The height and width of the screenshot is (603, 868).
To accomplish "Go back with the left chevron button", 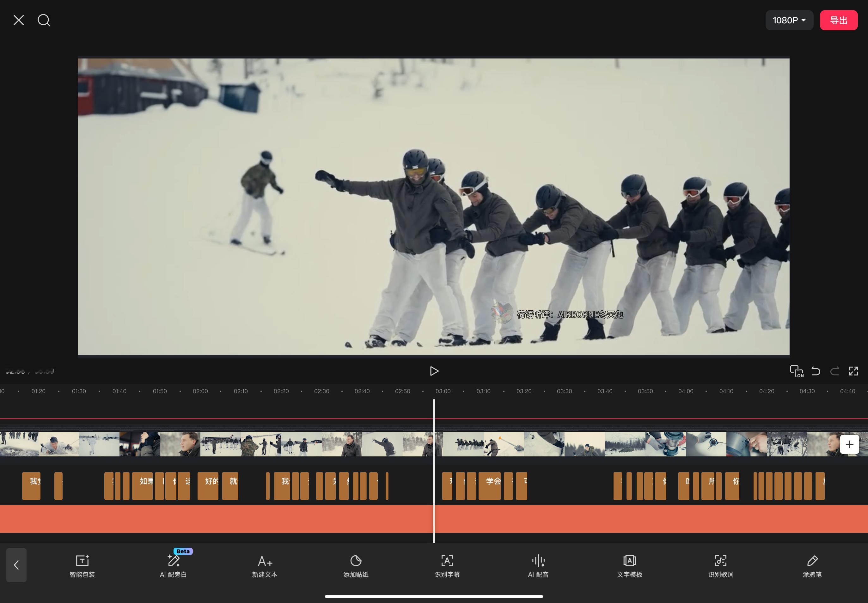I will pyautogui.click(x=16, y=565).
